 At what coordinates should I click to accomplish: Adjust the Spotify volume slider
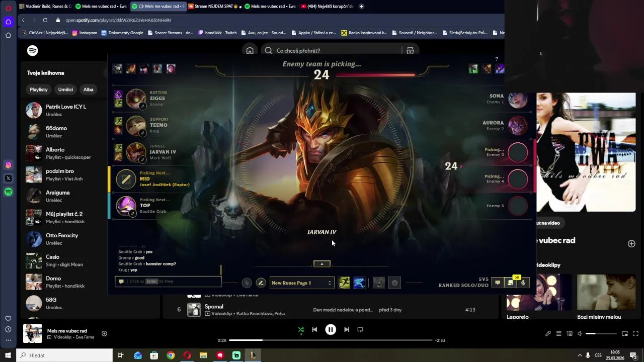click(x=601, y=333)
